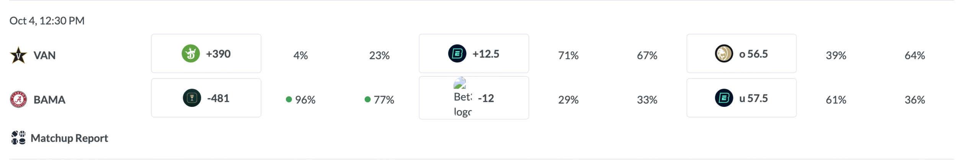This screenshot has width=980, height=160.
Task: Click the sportsbook logo beside u 57.5
Action: (724, 98)
